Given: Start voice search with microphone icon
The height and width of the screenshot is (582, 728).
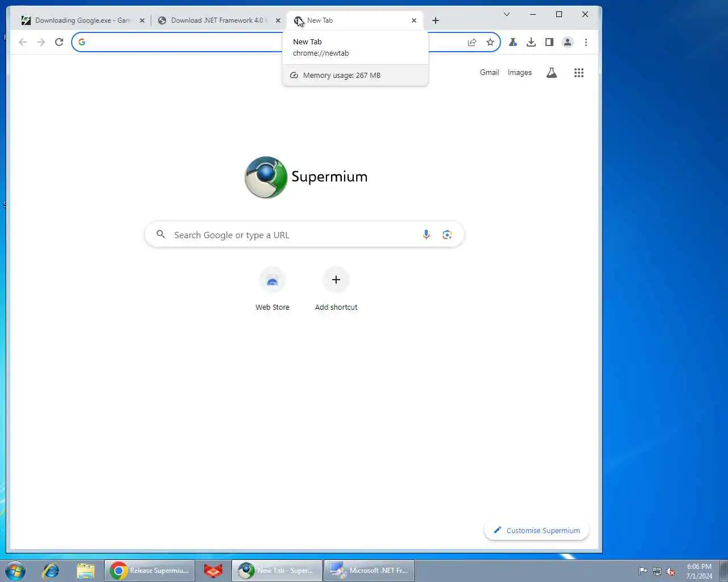Looking at the screenshot, I should click(426, 235).
